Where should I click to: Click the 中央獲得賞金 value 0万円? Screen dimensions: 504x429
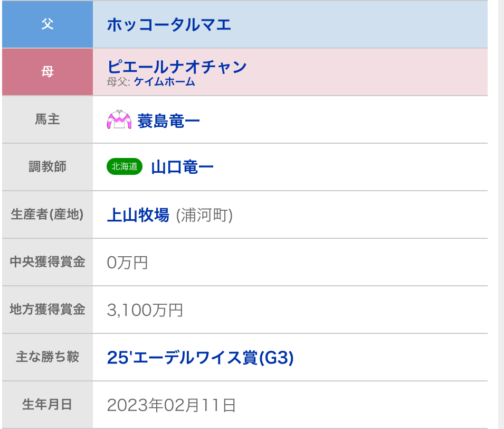coord(127,263)
